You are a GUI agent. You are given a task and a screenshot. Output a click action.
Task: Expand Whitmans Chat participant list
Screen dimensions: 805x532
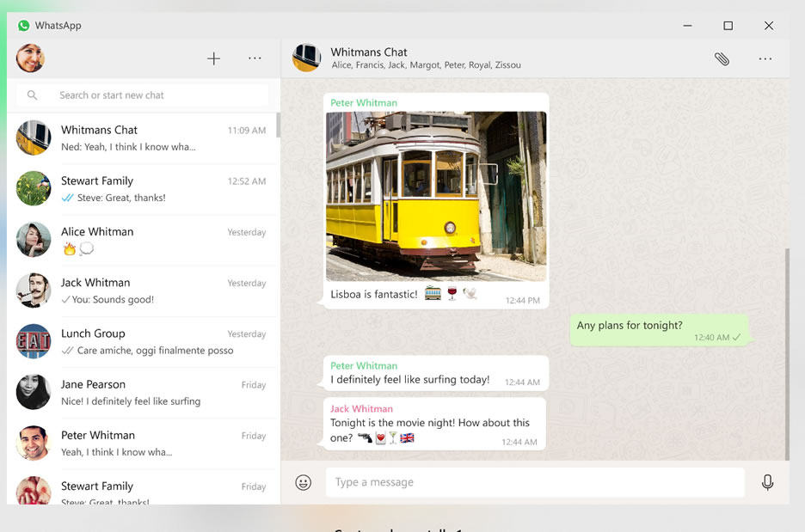[427, 64]
